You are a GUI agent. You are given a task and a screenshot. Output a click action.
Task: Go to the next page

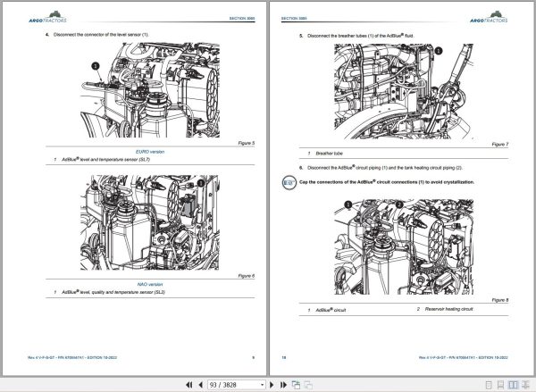click(x=272, y=385)
